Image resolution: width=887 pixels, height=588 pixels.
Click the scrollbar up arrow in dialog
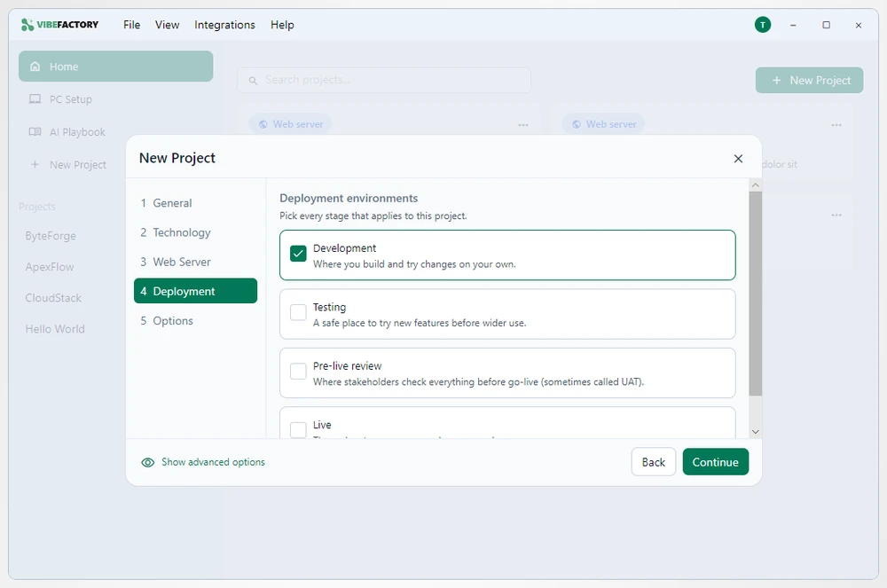[755, 185]
